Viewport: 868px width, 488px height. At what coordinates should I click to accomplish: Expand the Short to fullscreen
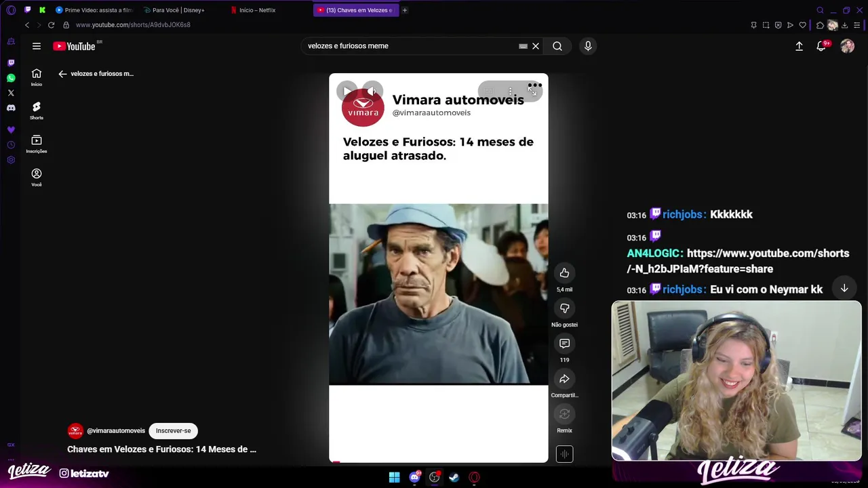(x=532, y=91)
